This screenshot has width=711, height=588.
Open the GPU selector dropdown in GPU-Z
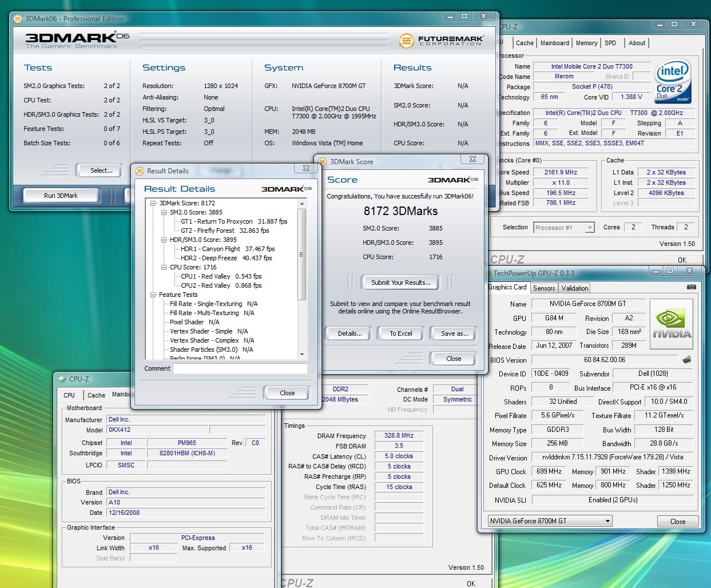pos(607,521)
